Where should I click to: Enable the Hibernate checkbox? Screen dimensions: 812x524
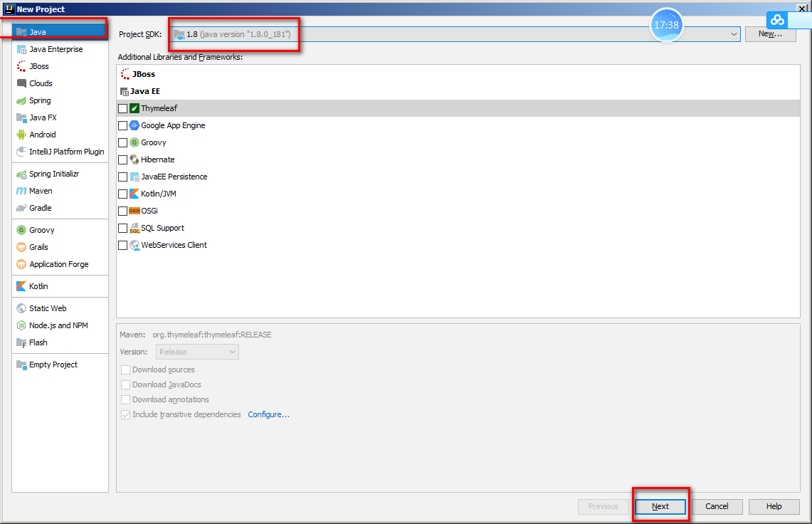point(122,159)
